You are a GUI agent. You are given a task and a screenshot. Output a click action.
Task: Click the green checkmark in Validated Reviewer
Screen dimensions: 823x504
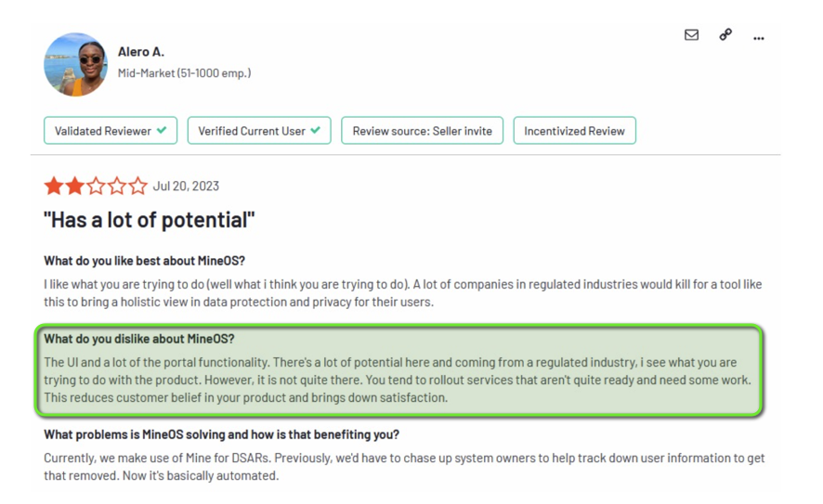click(162, 130)
